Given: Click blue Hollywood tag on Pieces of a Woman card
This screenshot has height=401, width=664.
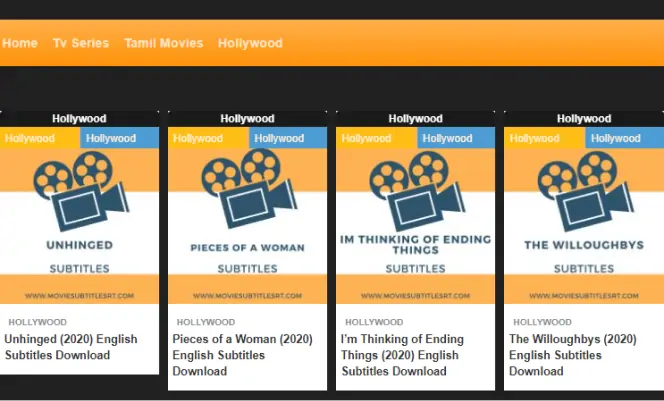Looking at the screenshot, I should pos(288,138).
